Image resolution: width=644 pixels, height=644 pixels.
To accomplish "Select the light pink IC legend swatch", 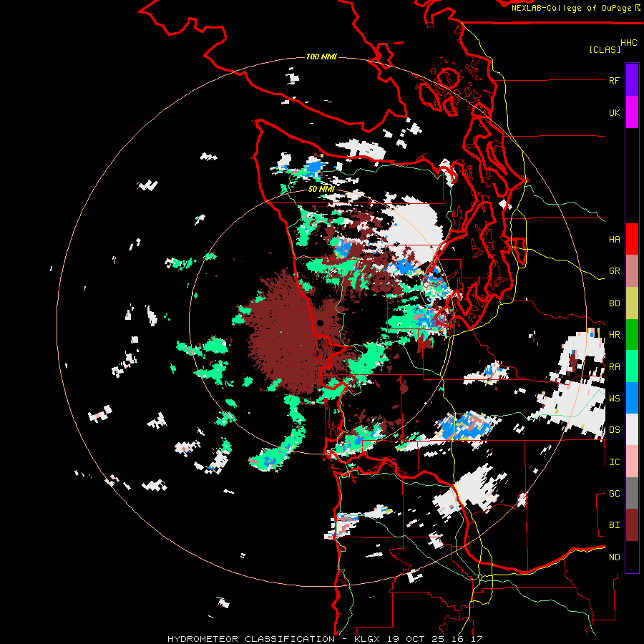I will (x=632, y=462).
